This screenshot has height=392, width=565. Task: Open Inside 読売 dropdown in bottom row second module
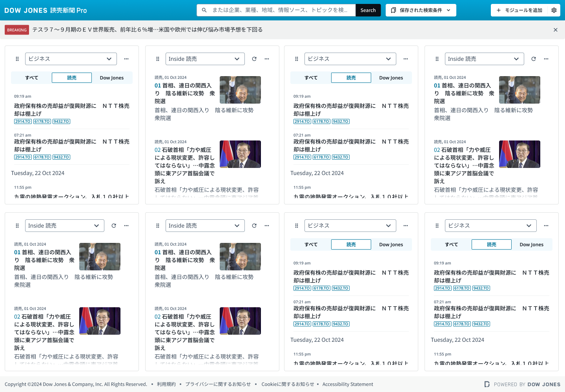(205, 226)
